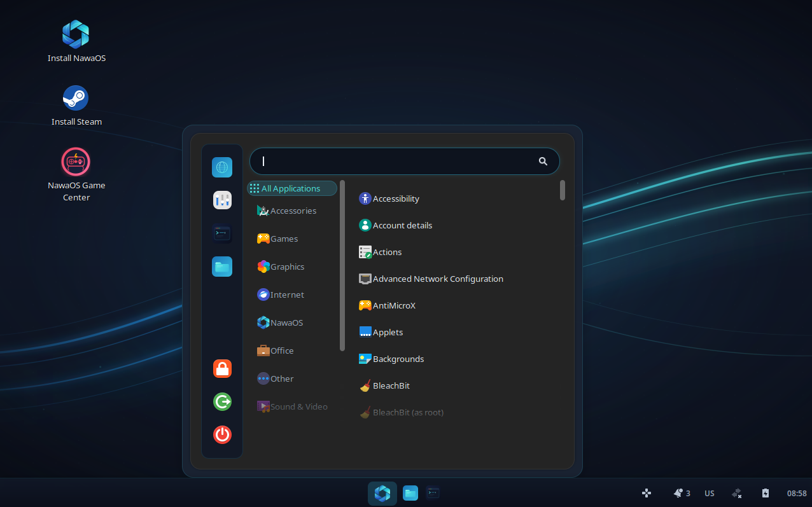Open the NawaOS Game Center desktop icon
The image size is (812, 507).
pos(76,174)
